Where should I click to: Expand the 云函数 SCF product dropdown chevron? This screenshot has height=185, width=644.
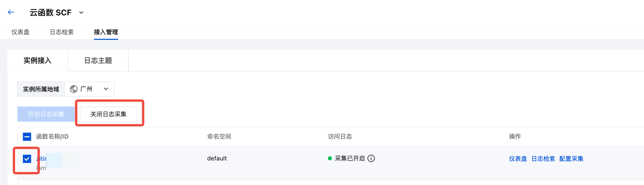81,13
